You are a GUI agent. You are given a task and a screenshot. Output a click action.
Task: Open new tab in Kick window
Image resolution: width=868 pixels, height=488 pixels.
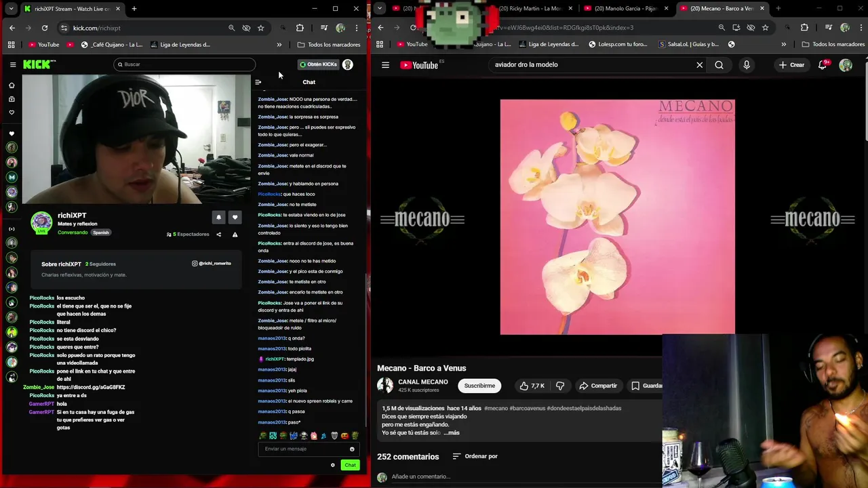pos(134,9)
